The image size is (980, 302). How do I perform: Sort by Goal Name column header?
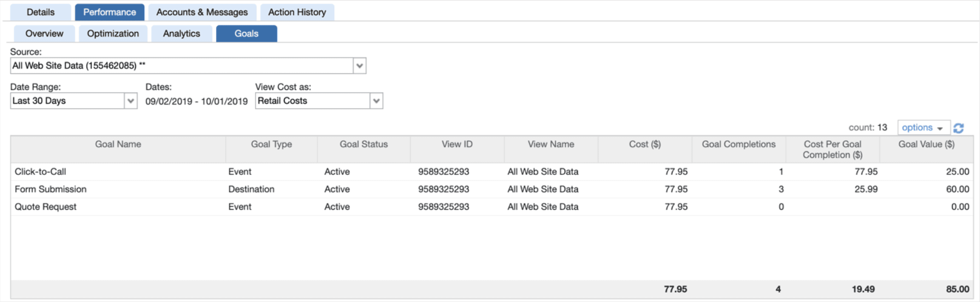pos(118,149)
